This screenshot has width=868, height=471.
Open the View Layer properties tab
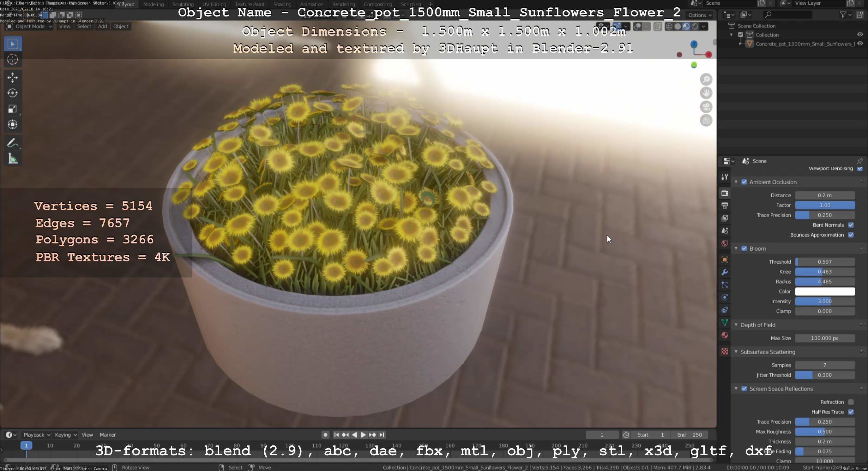[725, 218]
